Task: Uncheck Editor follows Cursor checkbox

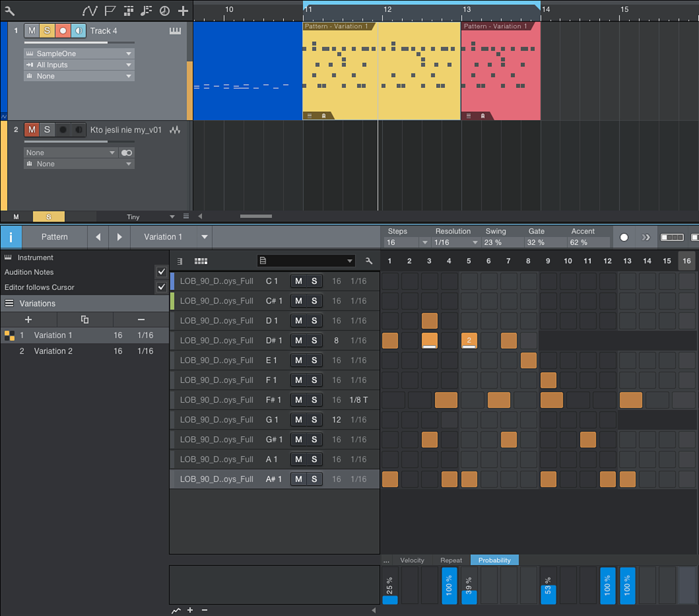Action: pos(161,287)
